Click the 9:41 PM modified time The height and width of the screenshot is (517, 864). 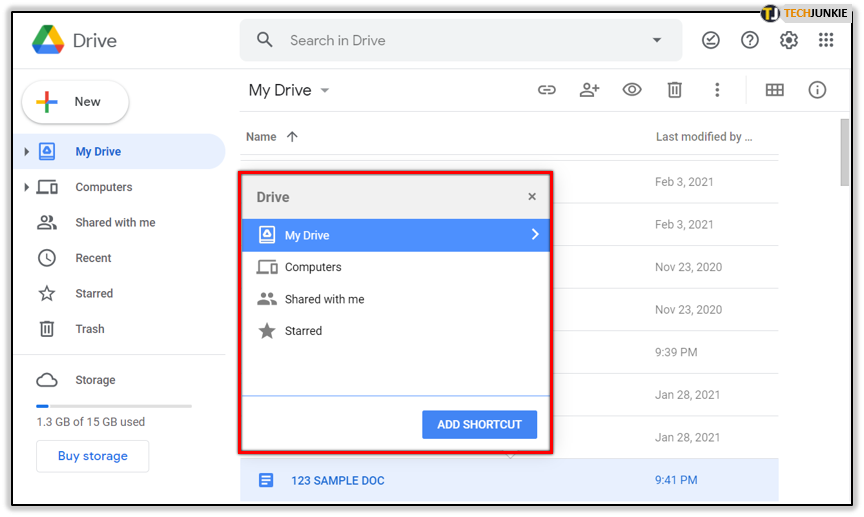676,481
